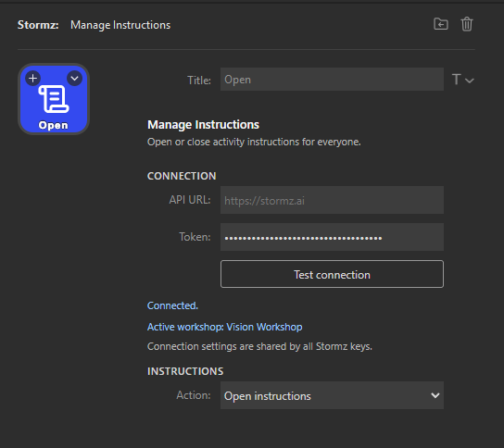Click the Manage Instructions bold heading

pos(203,125)
